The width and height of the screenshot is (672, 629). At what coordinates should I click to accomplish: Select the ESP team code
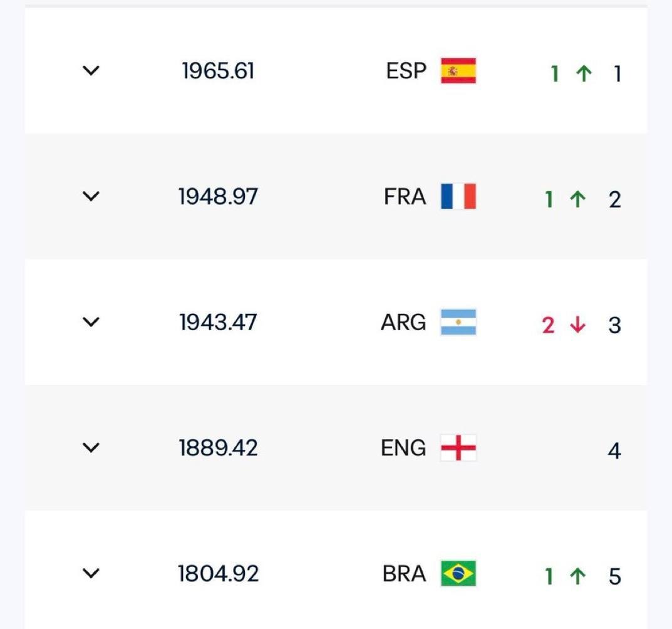(406, 71)
